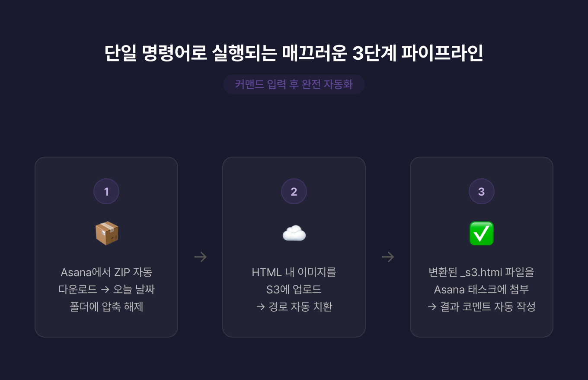Click the 'Asana 태스크에 첨부' text line

(481, 290)
